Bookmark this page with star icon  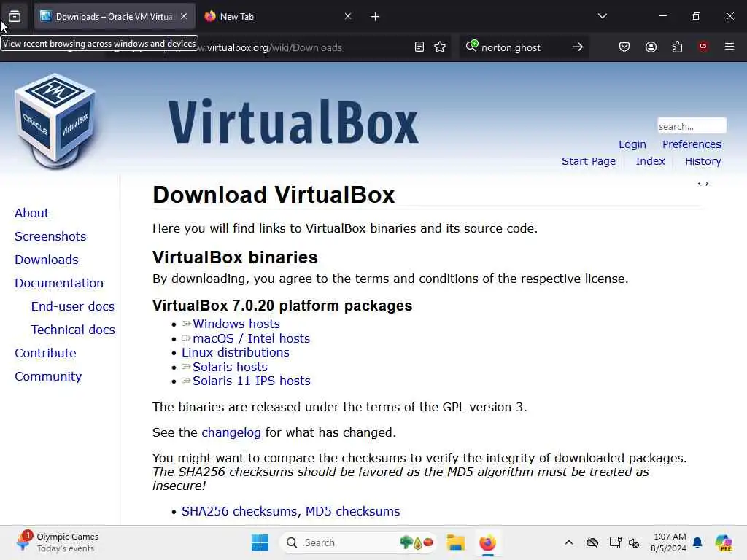pos(440,47)
